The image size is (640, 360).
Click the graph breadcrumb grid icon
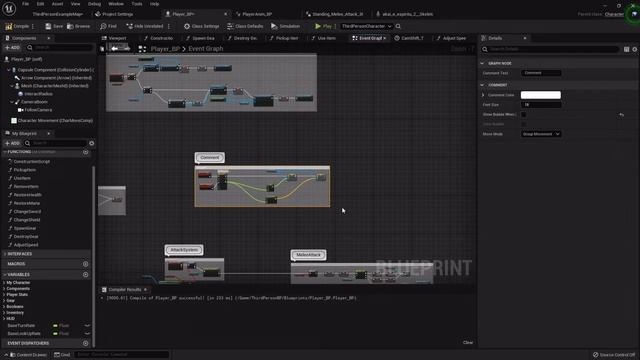[142, 49]
